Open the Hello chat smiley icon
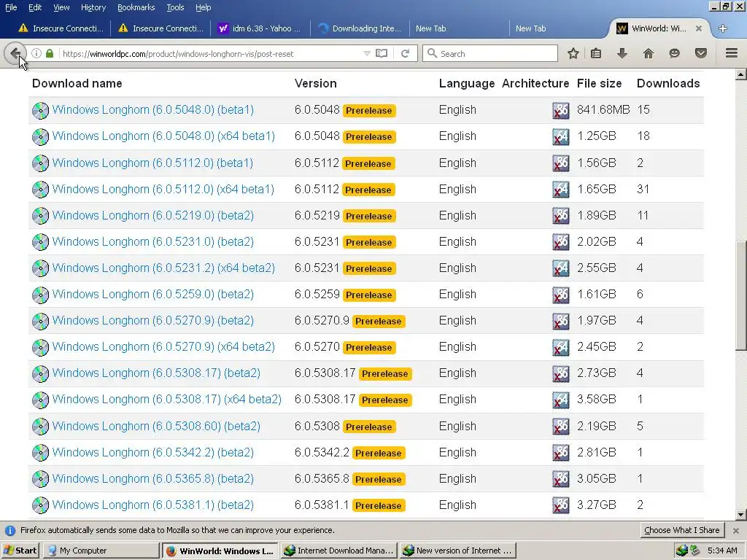 point(674,53)
